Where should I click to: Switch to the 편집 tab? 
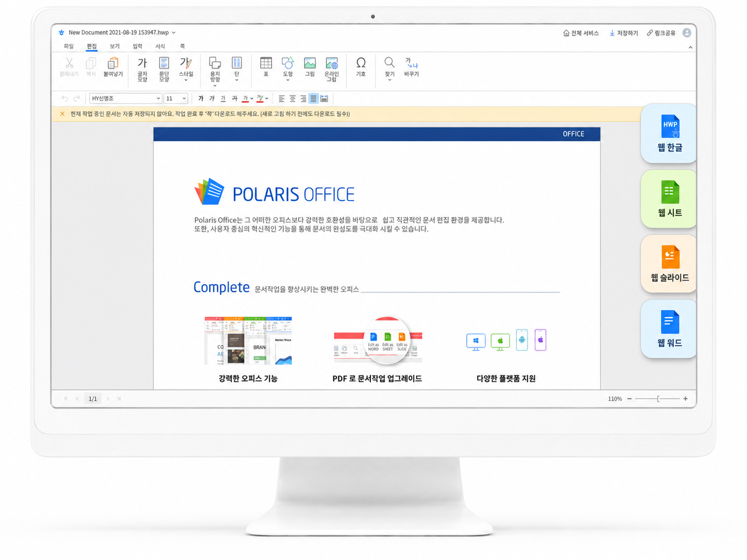click(x=92, y=46)
